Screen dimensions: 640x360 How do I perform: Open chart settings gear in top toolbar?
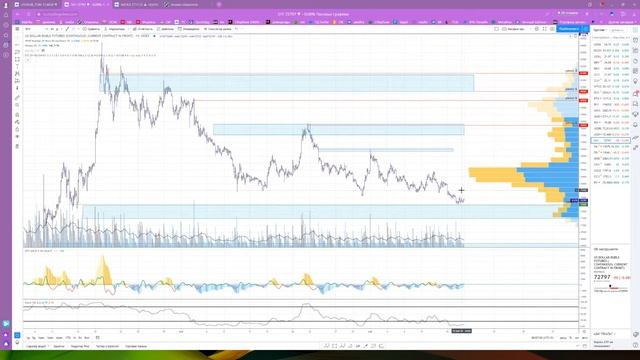click(537, 29)
